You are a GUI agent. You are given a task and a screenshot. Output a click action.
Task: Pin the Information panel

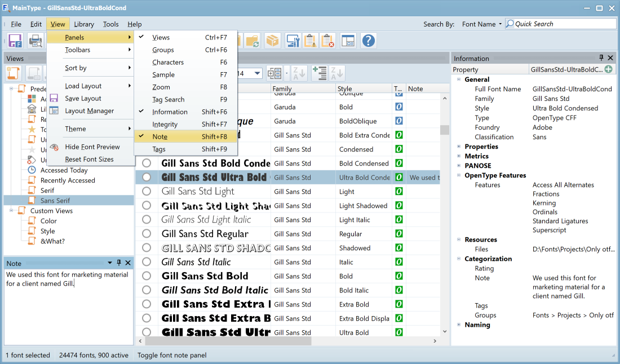[x=601, y=58]
